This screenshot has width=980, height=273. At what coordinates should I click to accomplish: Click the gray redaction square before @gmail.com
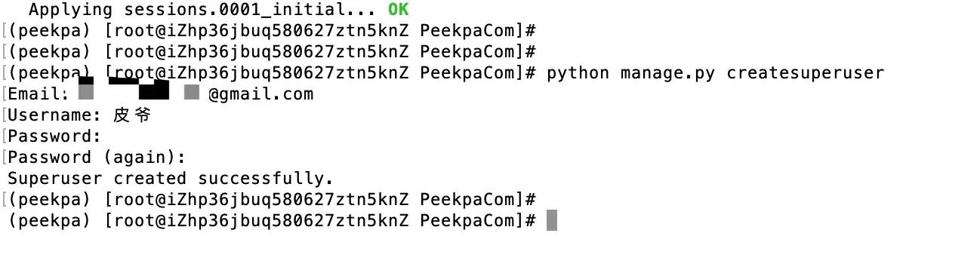click(192, 93)
